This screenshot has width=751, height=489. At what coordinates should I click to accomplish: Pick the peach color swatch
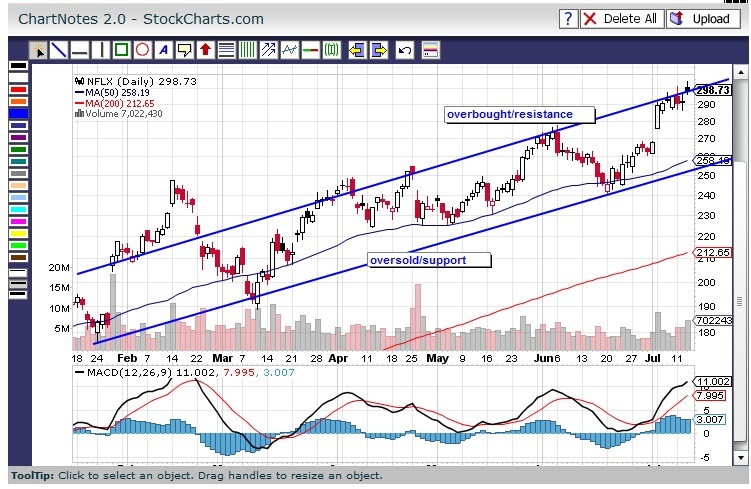click(19, 185)
